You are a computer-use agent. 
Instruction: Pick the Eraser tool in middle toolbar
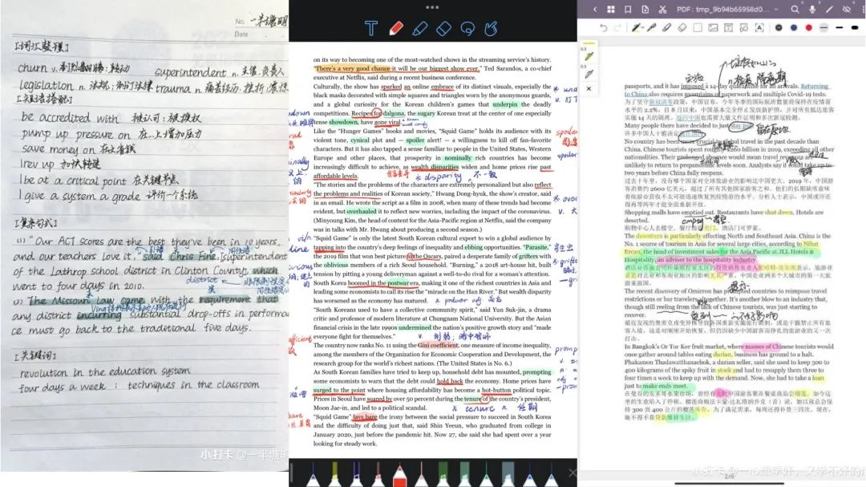(x=444, y=28)
